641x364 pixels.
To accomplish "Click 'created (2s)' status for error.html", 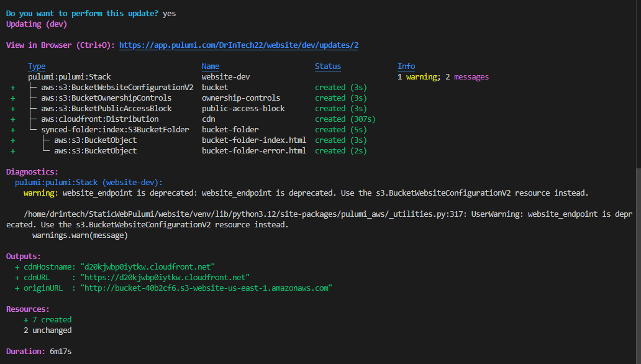I will point(341,151).
